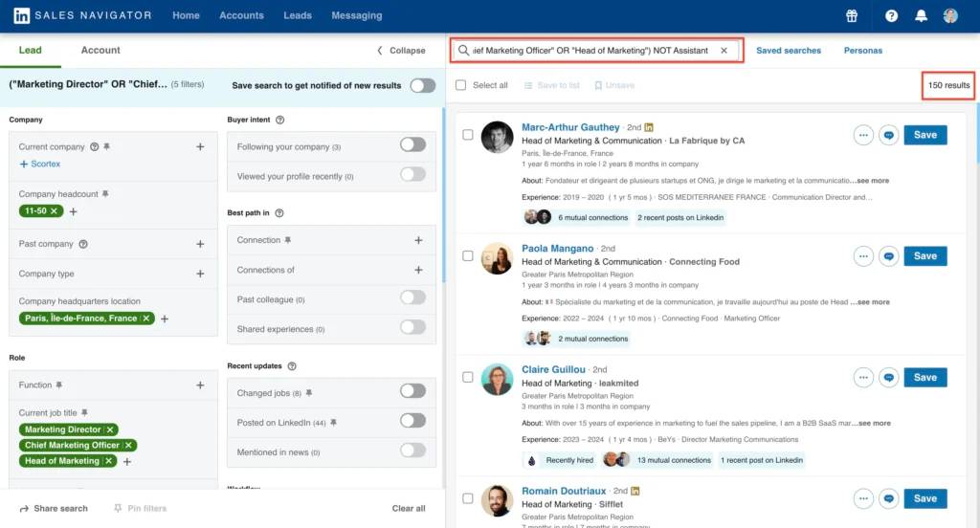Open the help question mark icon

pyautogui.click(x=891, y=15)
